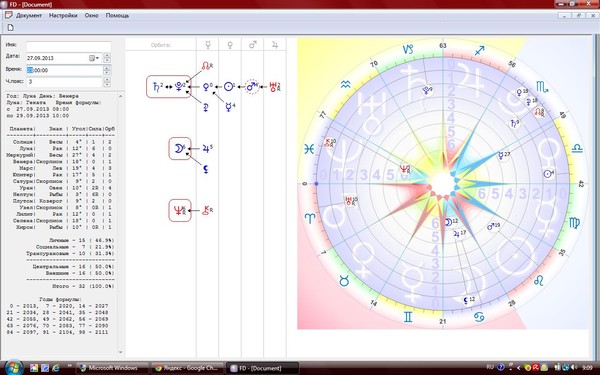The width and height of the screenshot is (600, 375).
Task: Click the new document toolbar icon
Action: 11,28
